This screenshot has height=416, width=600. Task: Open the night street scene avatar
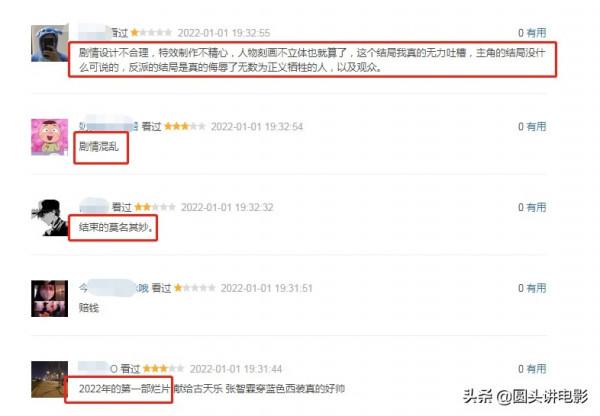pyautogui.click(x=50, y=379)
